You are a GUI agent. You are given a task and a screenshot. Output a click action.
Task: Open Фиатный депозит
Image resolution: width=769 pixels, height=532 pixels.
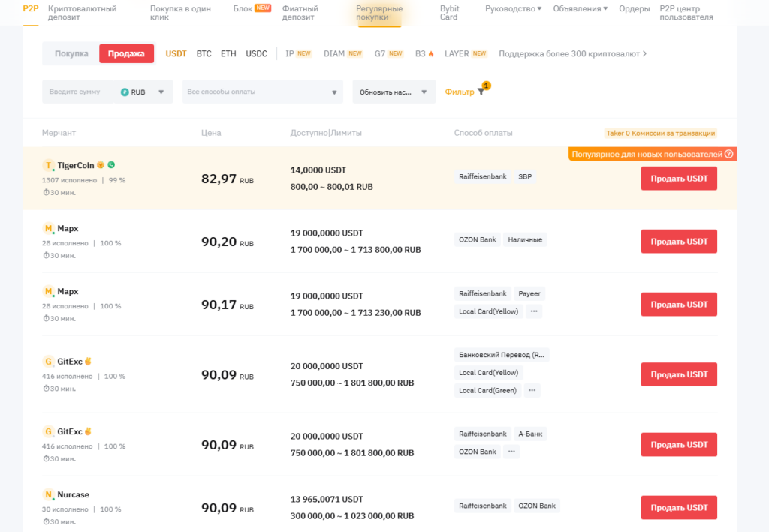click(300, 13)
